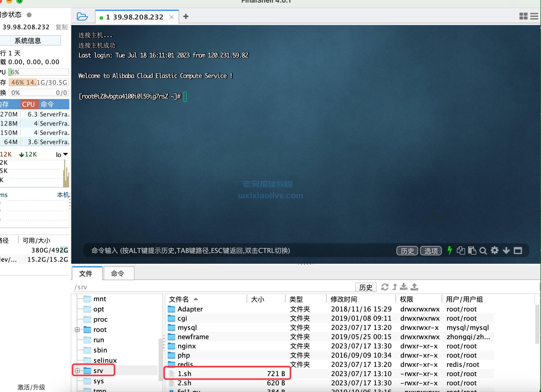541x392 pixels.
Task: Click the download icon in file toolbar
Action: click(404, 287)
